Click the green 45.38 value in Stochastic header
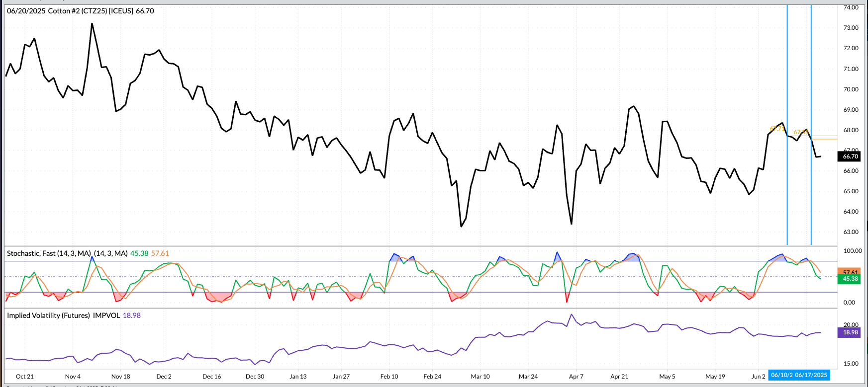 (139, 253)
